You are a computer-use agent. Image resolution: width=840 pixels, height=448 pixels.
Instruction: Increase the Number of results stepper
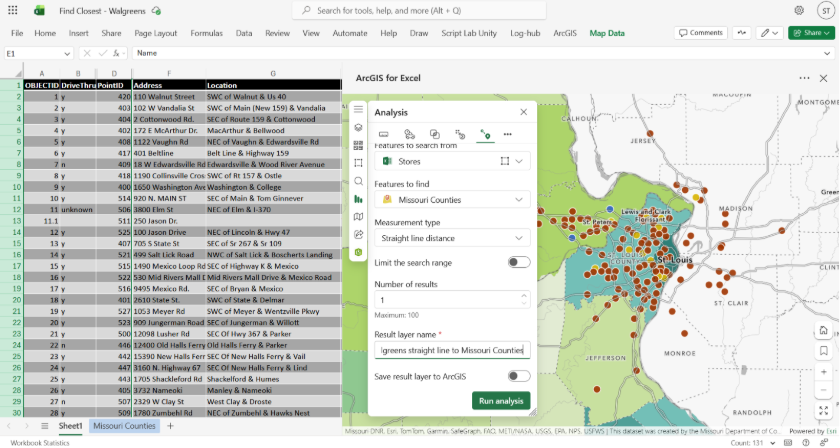click(523, 296)
